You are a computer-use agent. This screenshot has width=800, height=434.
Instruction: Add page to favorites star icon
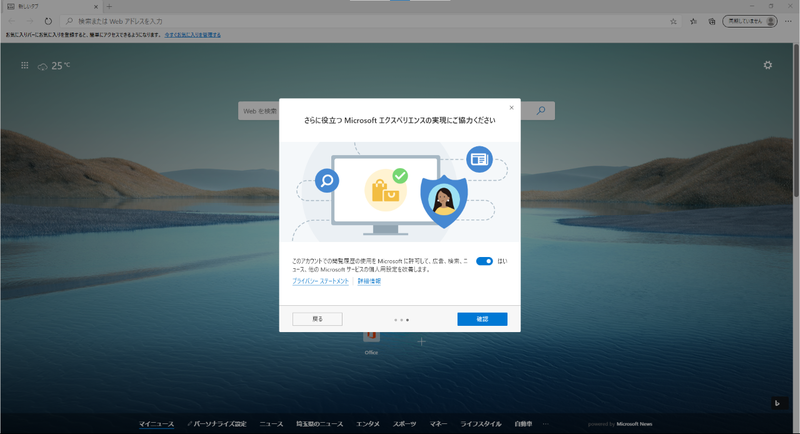[x=673, y=21]
